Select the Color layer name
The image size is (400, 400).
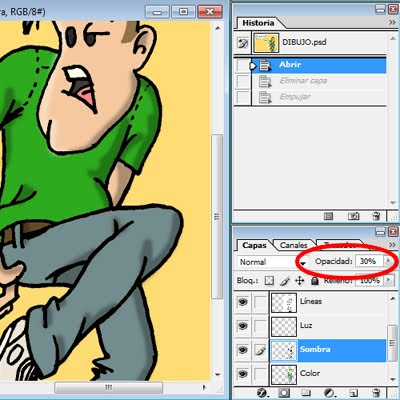click(x=310, y=373)
